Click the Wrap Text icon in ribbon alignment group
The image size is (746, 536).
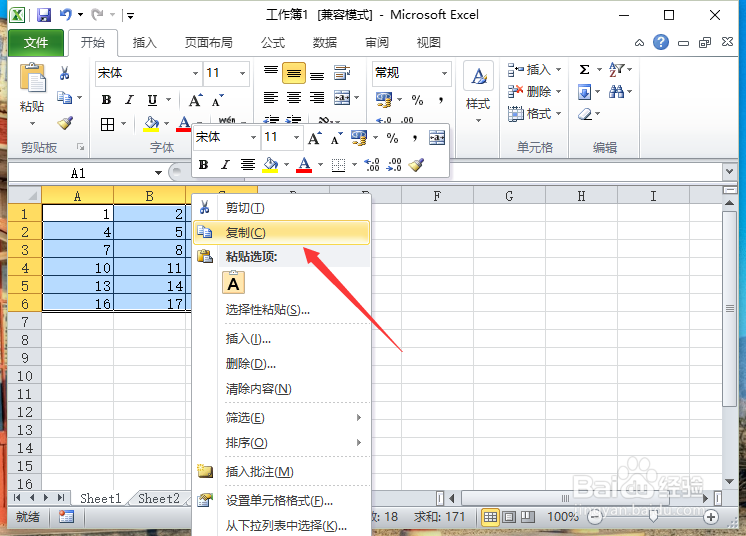342,73
